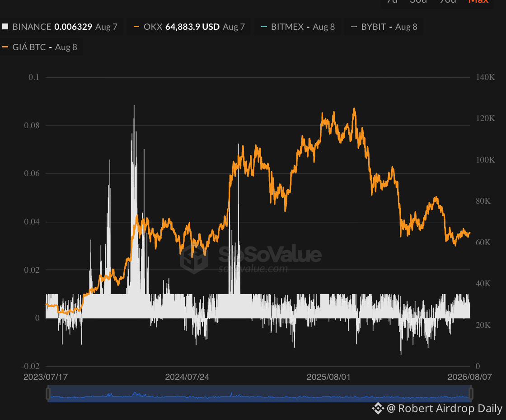Toggle the OKX series in the legend
Screen dimensions: 506x420
[189, 27]
